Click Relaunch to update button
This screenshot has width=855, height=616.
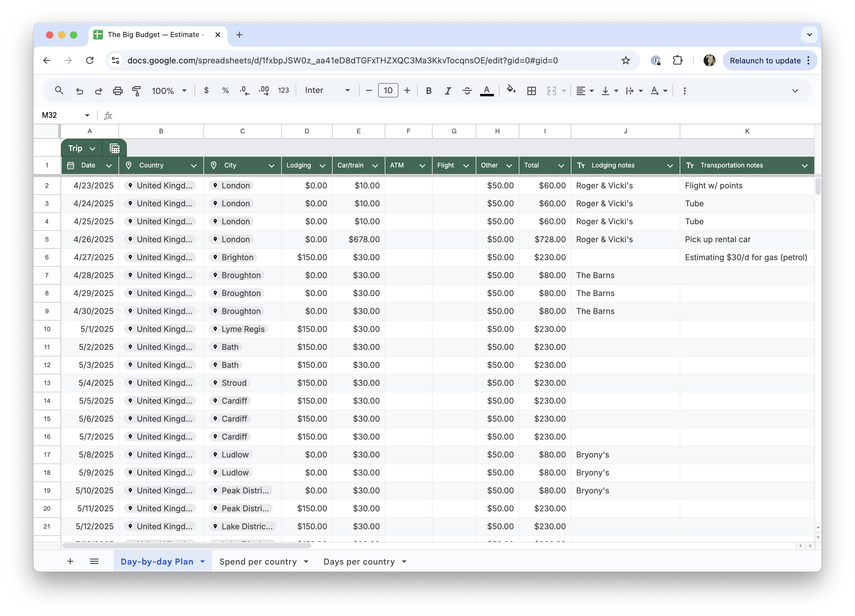click(765, 61)
